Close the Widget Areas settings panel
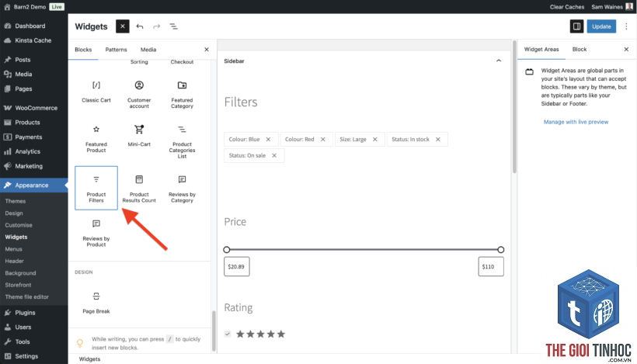Image resolution: width=637 pixels, height=364 pixels. [626, 49]
